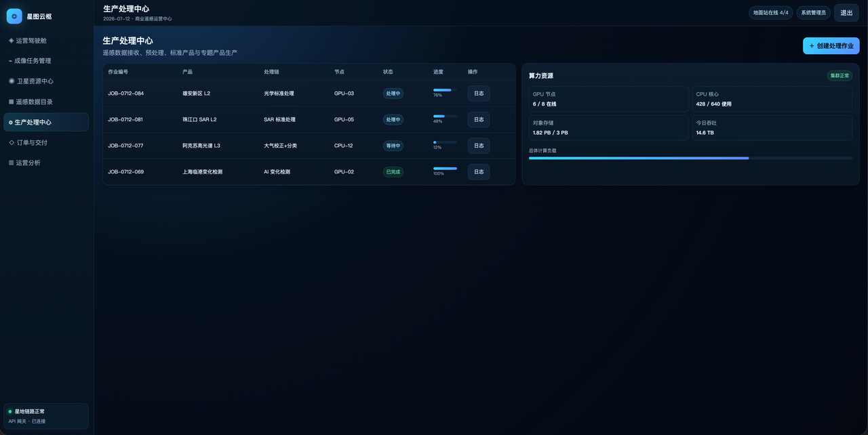Image resolution: width=868 pixels, height=435 pixels.
Task: Click the 大气校正+分类 chain cell
Action: pos(280,146)
